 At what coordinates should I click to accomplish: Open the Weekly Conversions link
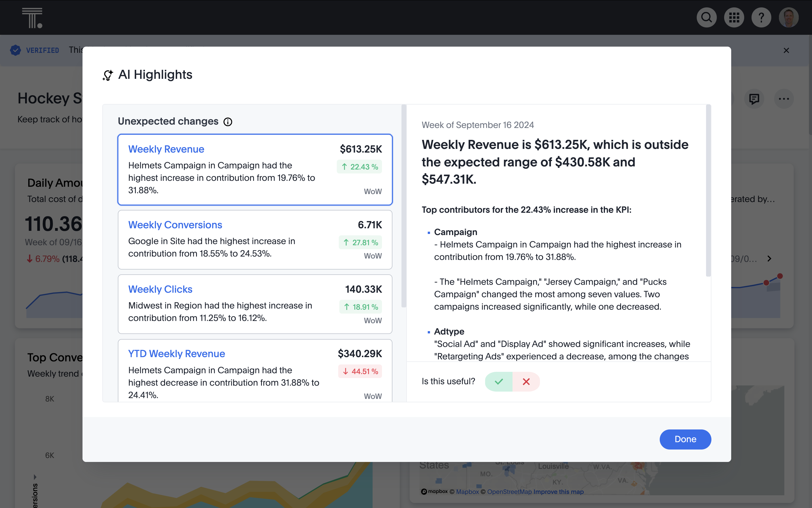175,225
